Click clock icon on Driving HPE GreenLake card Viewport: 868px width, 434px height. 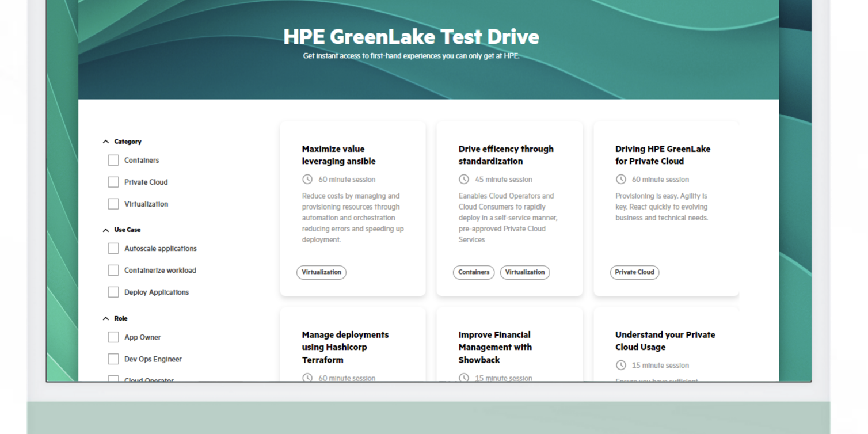click(620, 179)
